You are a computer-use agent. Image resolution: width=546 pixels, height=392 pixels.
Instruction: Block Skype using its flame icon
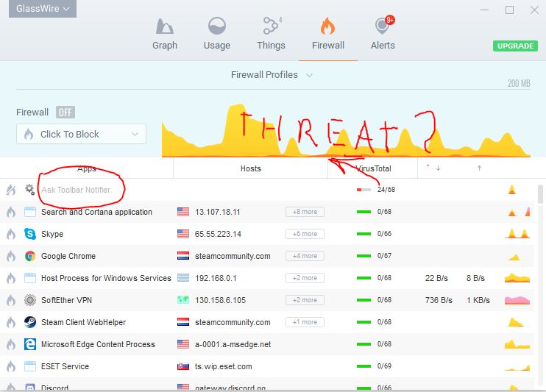(x=11, y=234)
